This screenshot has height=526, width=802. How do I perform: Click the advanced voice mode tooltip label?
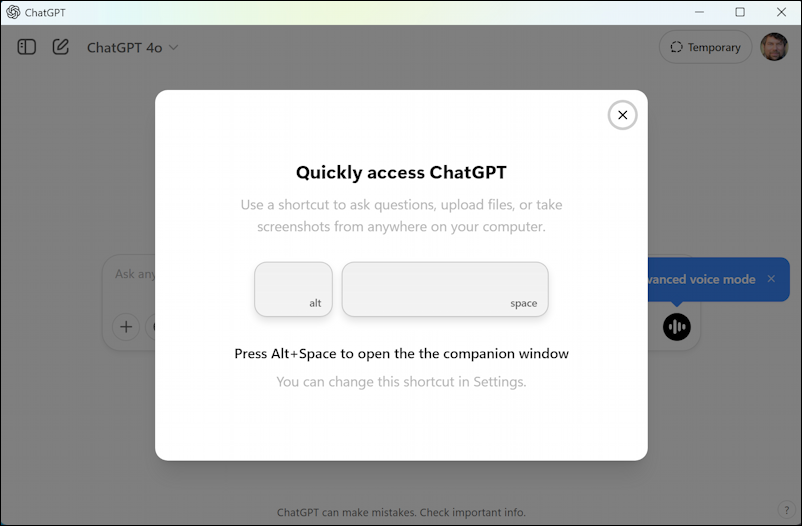702,279
